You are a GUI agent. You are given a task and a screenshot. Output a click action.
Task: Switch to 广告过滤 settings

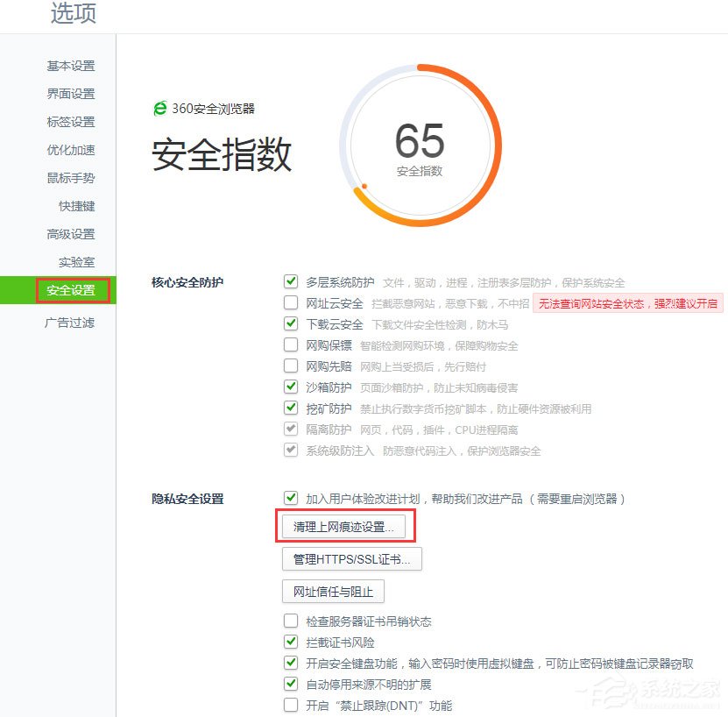click(76, 323)
